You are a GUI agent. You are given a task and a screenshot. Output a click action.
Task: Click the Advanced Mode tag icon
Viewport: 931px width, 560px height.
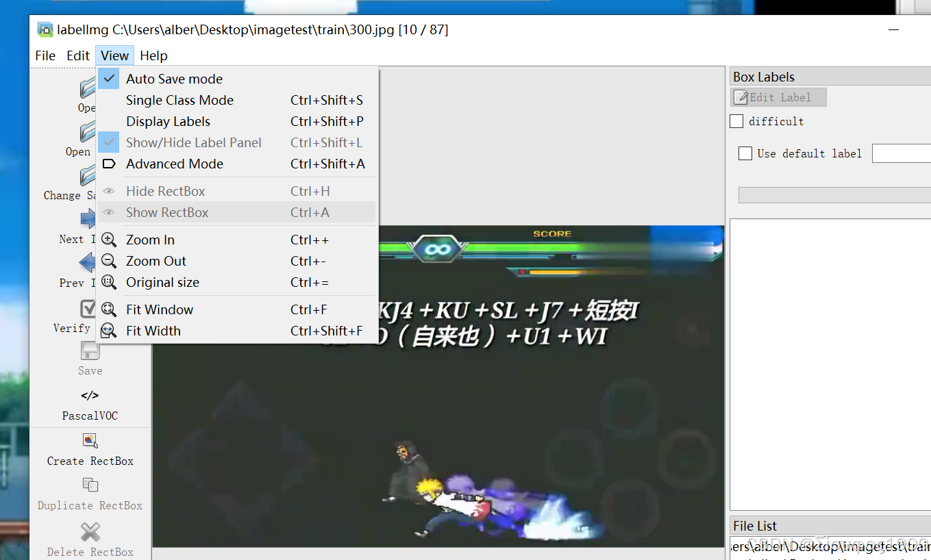(109, 164)
